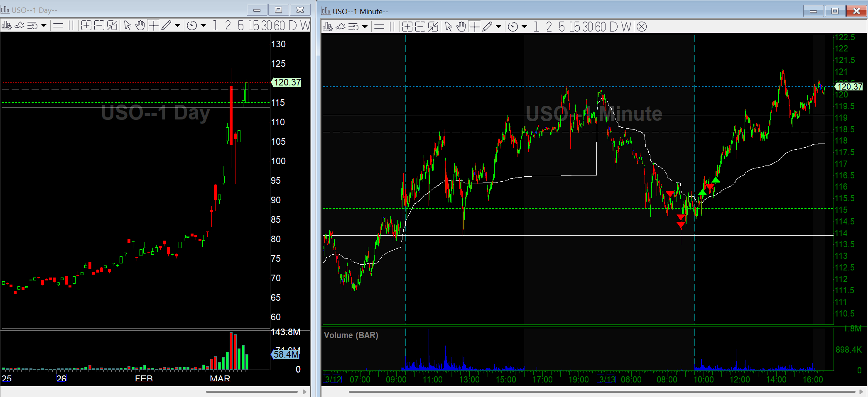Activate crosshair tool in Minute window
This screenshot has height=397, width=868.
pos(474,27)
